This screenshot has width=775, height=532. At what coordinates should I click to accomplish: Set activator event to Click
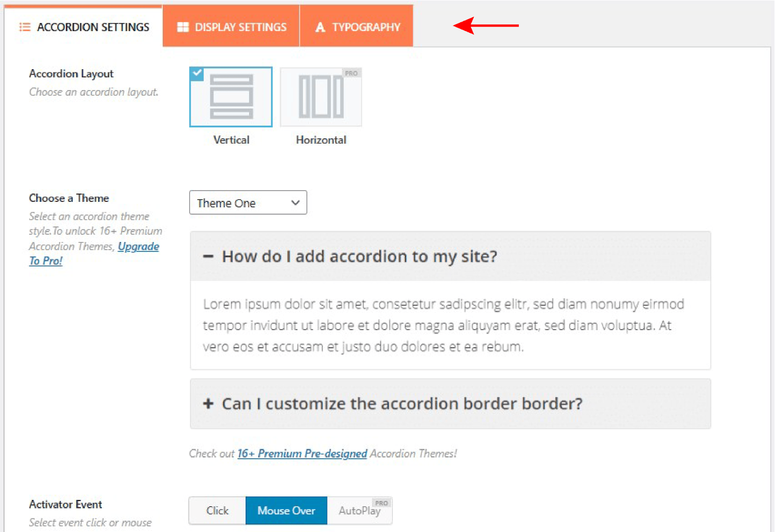tap(217, 511)
